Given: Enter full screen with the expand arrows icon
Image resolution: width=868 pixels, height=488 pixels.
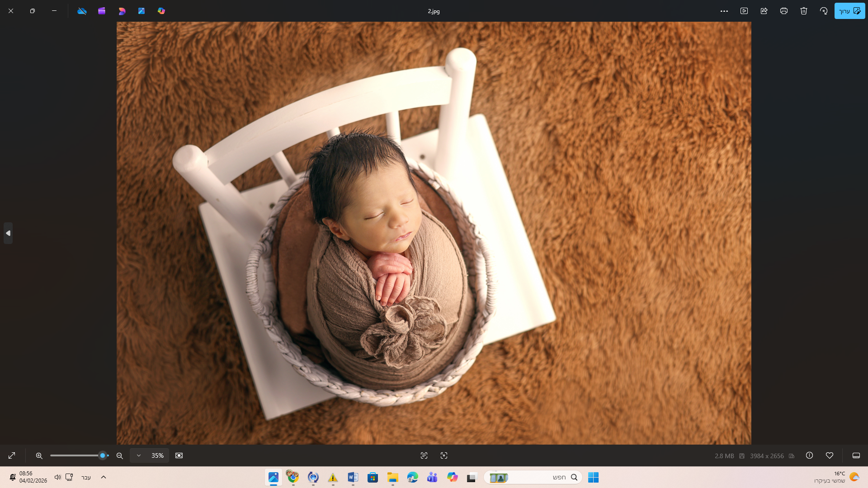Looking at the screenshot, I should tap(12, 455).
